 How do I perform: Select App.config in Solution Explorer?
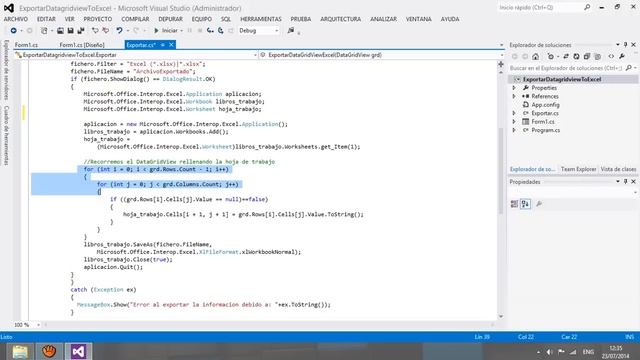(x=545, y=105)
